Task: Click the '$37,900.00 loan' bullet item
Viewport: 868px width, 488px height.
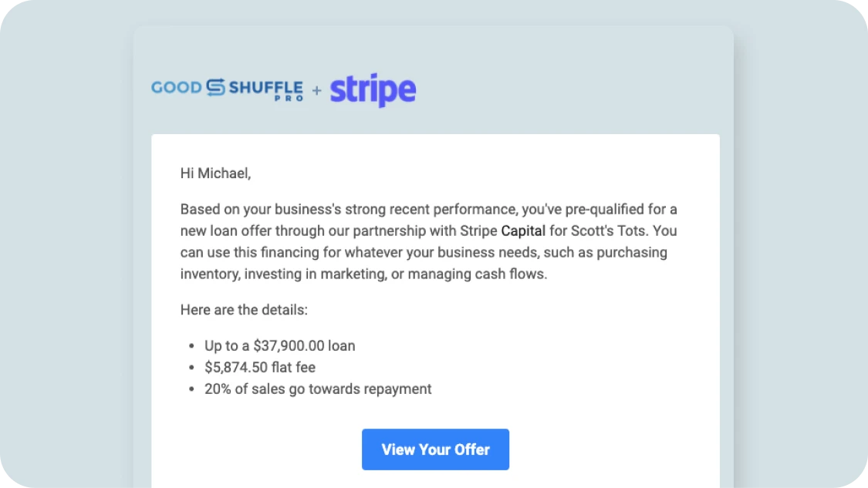Action: (x=279, y=345)
